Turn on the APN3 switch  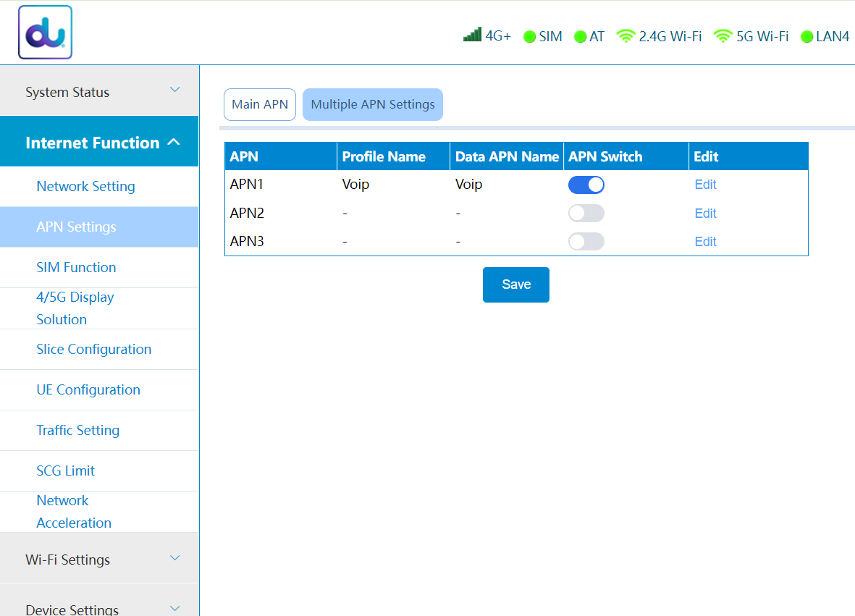click(x=586, y=242)
